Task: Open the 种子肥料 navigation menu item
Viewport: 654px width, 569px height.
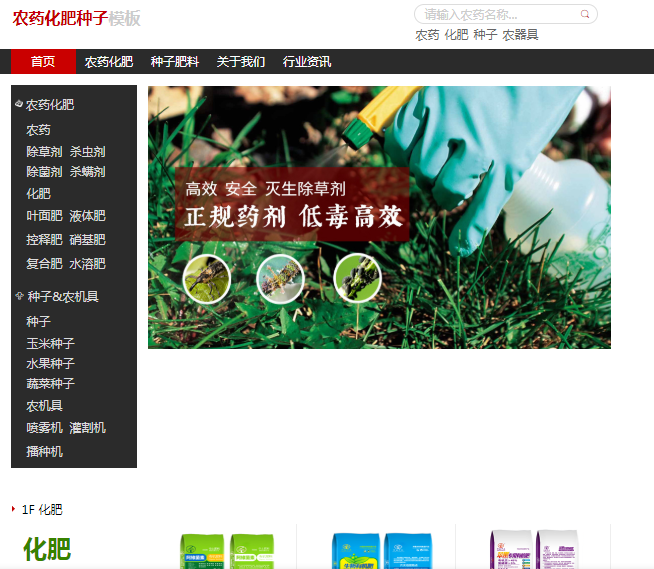Action: coord(175,62)
